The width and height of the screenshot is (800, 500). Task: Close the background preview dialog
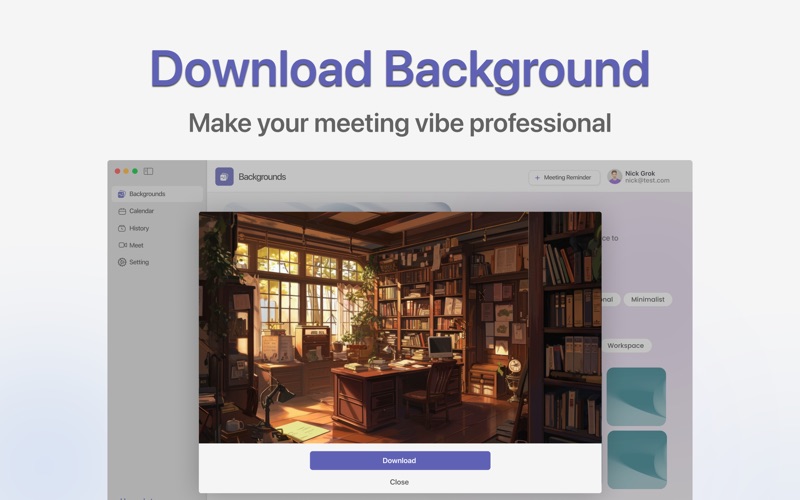click(399, 482)
